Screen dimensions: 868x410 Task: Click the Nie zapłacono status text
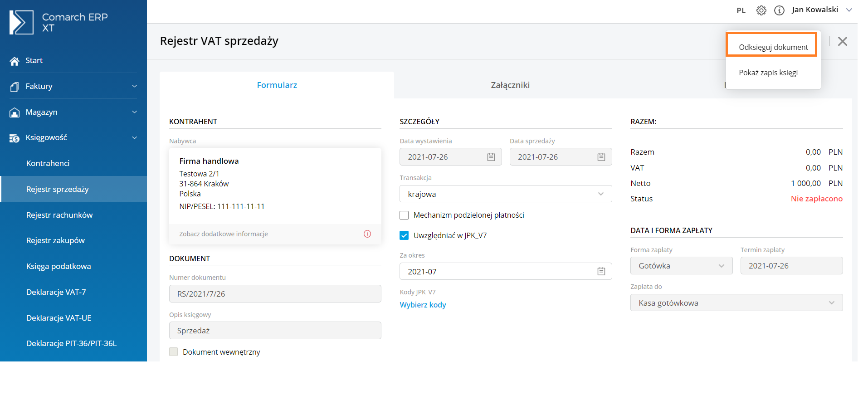point(817,199)
